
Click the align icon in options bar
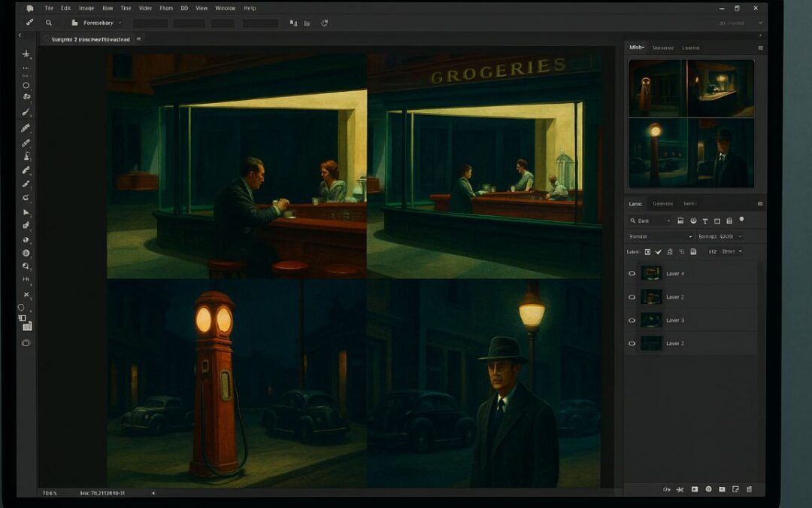click(x=294, y=23)
